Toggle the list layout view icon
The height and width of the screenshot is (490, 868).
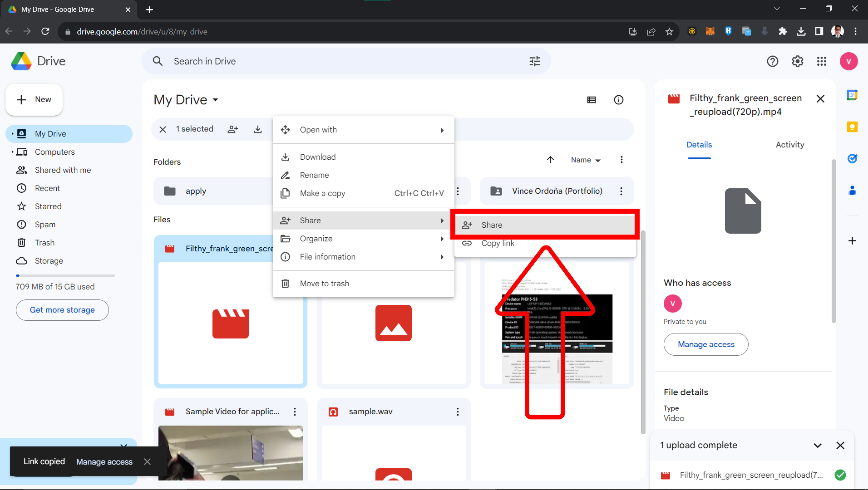click(591, 99)
